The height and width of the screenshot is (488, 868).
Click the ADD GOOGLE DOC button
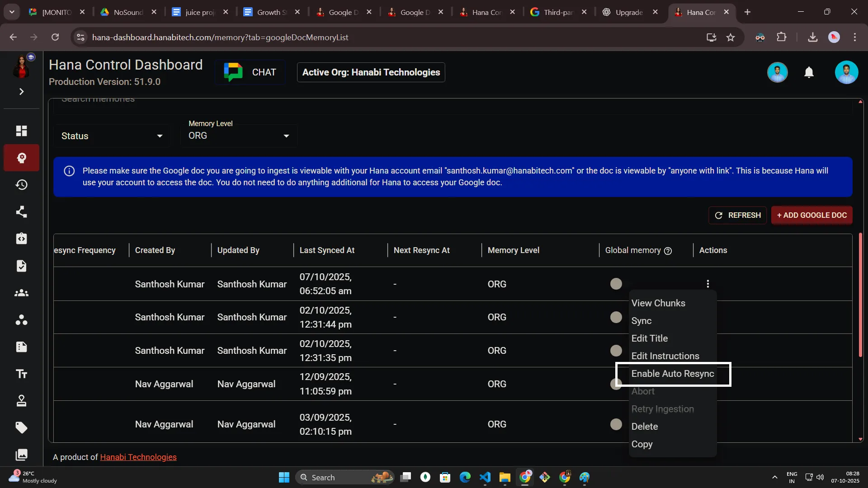(811, 216)
